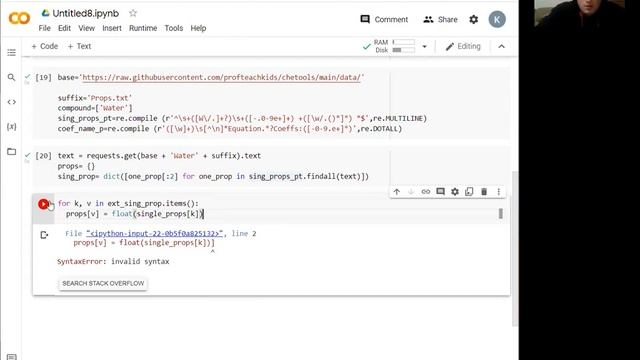Open the githubusercontent URL in cell 19
The width and height of the screenshot is (640, 360).
coord(222,77)
